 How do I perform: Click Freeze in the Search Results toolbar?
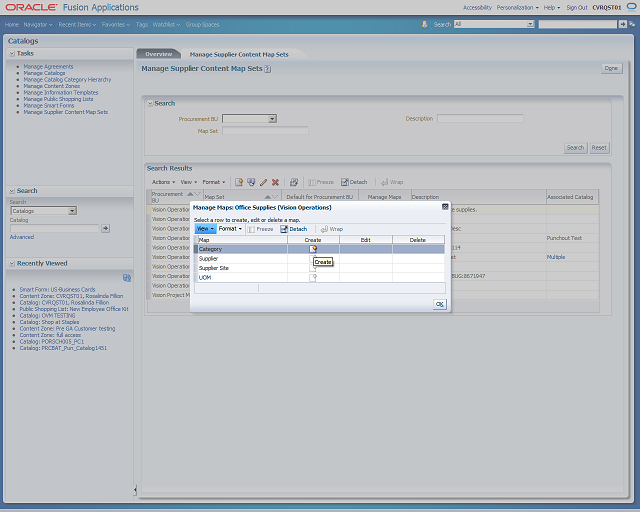point(321,182)
